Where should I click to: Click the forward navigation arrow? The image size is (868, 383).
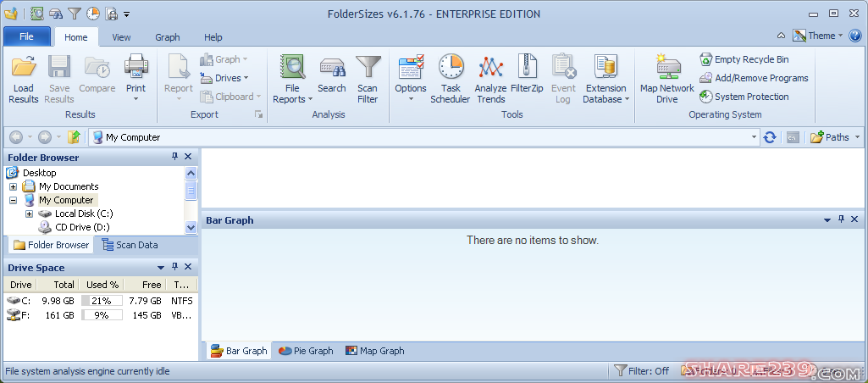tap(45, 137)
